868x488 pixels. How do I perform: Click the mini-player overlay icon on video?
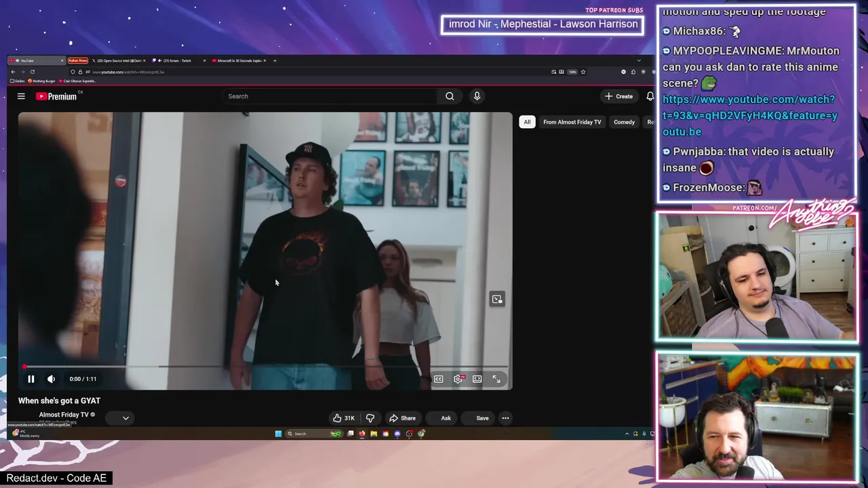pos(497,299)
